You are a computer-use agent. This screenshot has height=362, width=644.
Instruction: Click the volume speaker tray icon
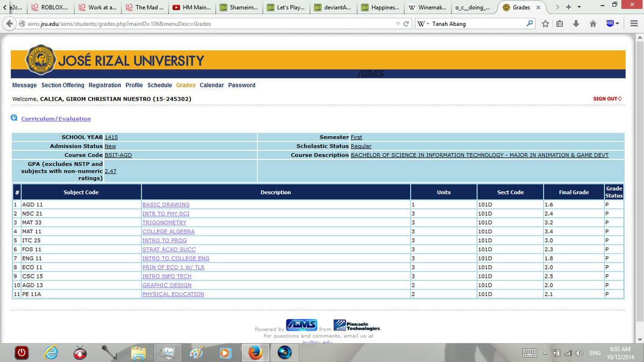coord(579,353)
